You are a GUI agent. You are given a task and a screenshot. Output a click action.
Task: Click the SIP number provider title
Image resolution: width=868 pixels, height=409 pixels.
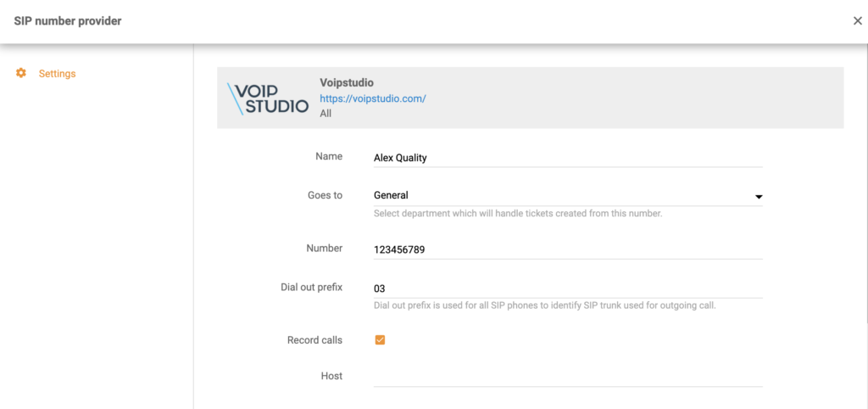(x=68, y=21)
